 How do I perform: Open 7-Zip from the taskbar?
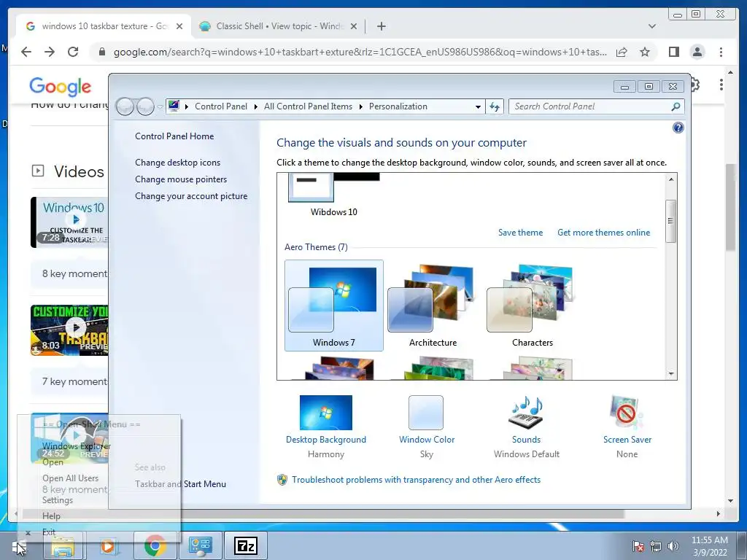point(246,545)
